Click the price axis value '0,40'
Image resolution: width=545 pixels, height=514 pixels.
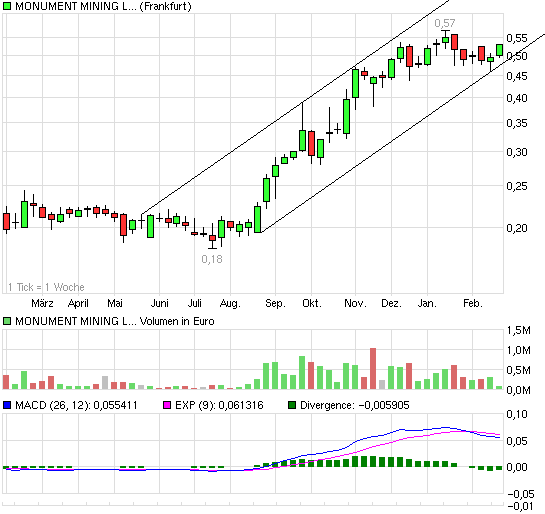517,98
